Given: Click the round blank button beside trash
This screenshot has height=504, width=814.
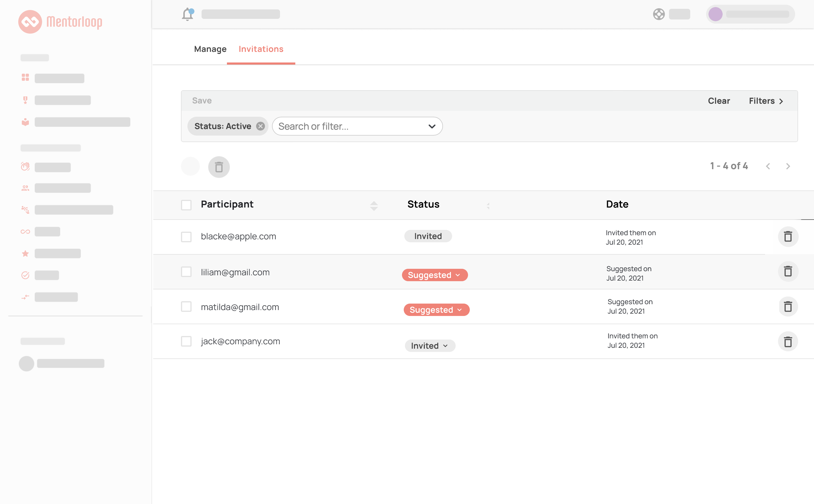Looking at the screenshot, I should pos(190,166).
